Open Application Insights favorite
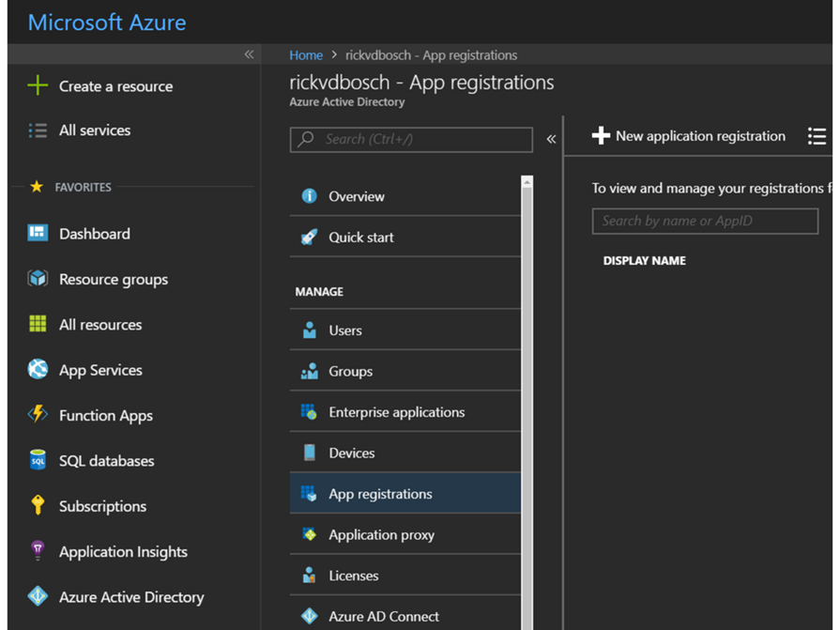The height and width of the screenshot is (630, 840). point(108,552)
